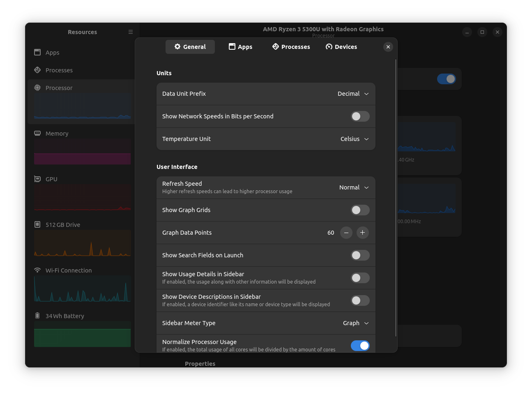Increase Graph Data Points with plus button
This screenshot has height=395, width=532.
click(x=362, y=233)
